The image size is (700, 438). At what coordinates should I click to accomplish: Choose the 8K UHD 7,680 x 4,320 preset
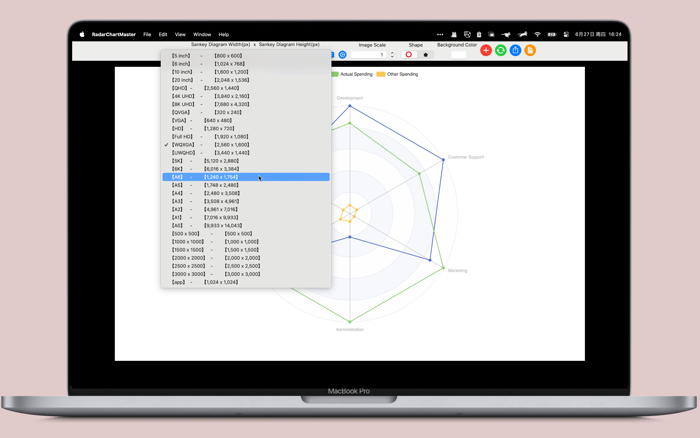pos(246,104)
